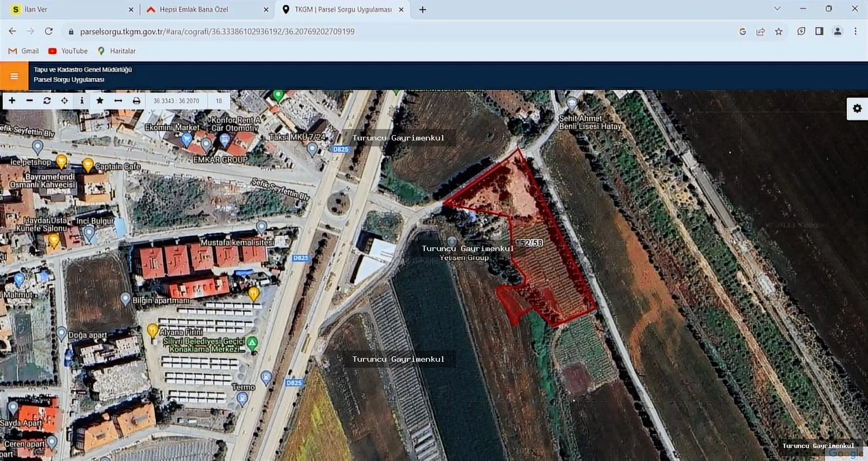Open the Chrome side panel
The width and height of the screenshot is (868, 461).
819,31
